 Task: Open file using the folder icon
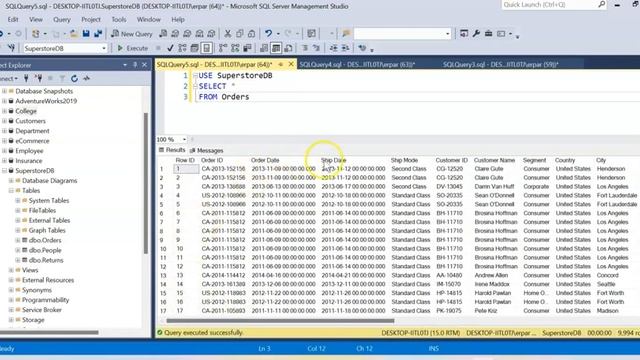73,33
